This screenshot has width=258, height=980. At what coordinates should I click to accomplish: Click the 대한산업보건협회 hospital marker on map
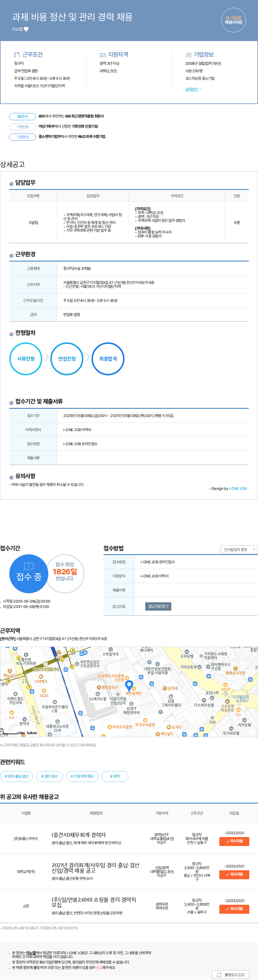tap(157, 664)
